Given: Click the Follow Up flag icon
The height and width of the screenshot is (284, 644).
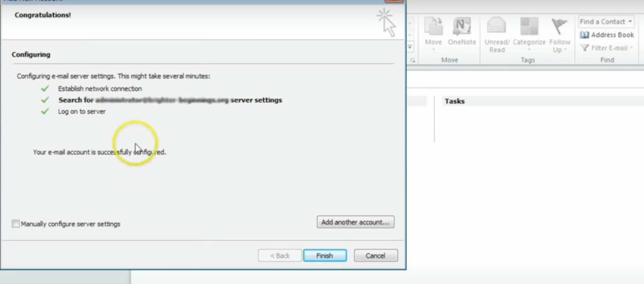Looking at the screenshot, I should tap(559, 26).
